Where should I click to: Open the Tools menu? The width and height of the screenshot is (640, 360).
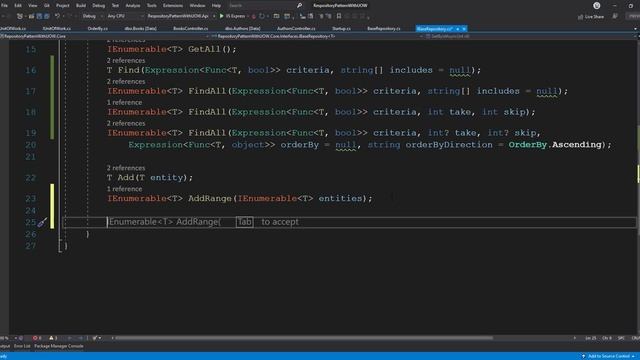pos(151,6)
